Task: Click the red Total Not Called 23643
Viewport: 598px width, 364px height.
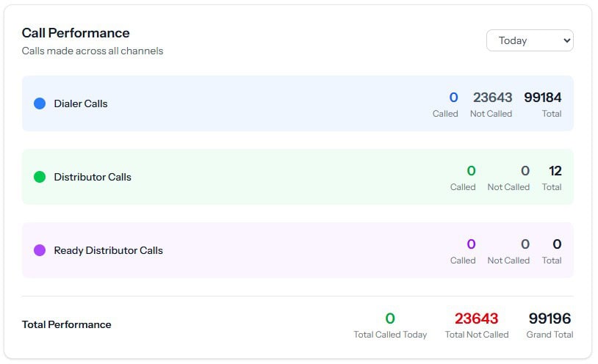Action: click(x=476, y=318)
